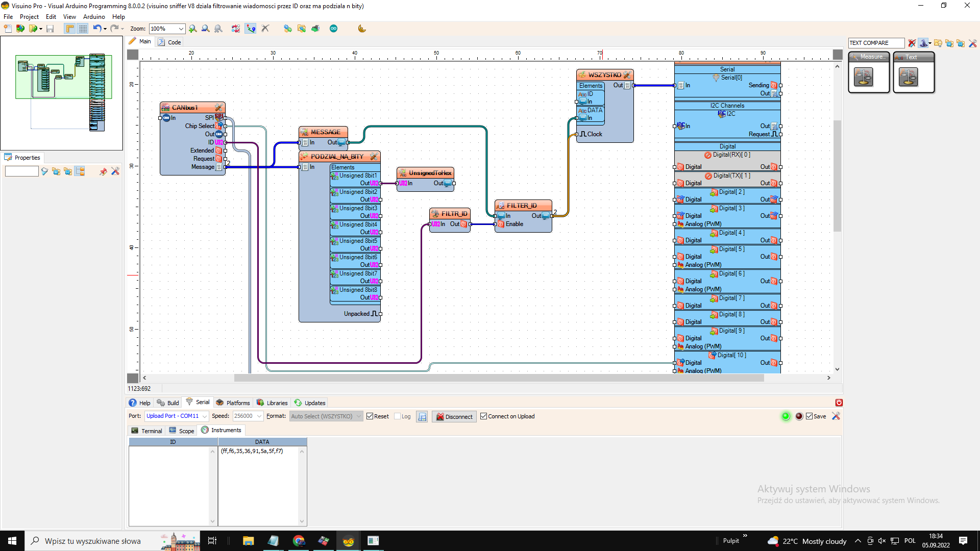
Task: Click the folder with lightbulb icon
Action: coord(938,43)
